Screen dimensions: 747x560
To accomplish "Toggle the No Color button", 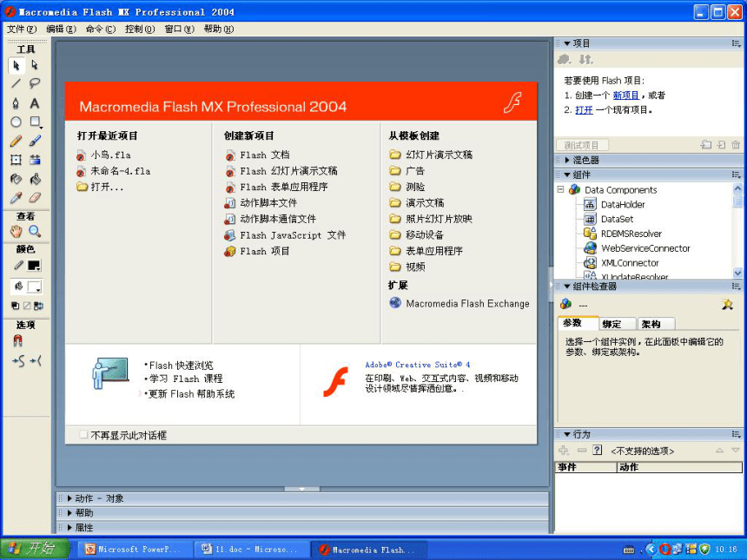I will (27, 306).
